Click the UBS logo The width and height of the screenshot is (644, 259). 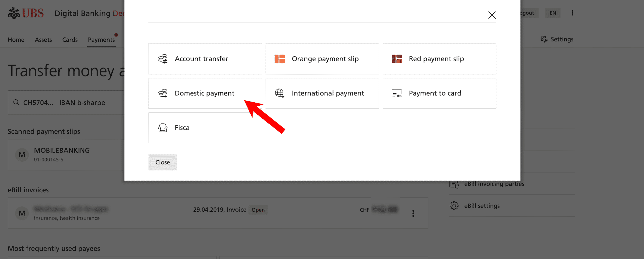point(26,13)
